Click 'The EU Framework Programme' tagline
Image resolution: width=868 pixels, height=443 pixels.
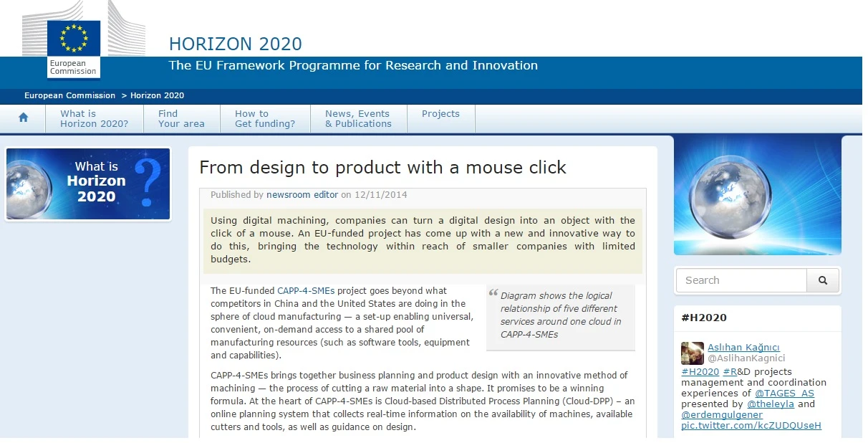click(x=353, y=65)
